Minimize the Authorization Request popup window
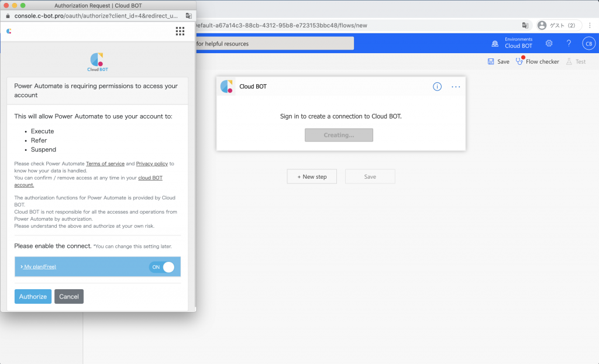The width and height of the screenshot is (599, 364). (15, 5)
